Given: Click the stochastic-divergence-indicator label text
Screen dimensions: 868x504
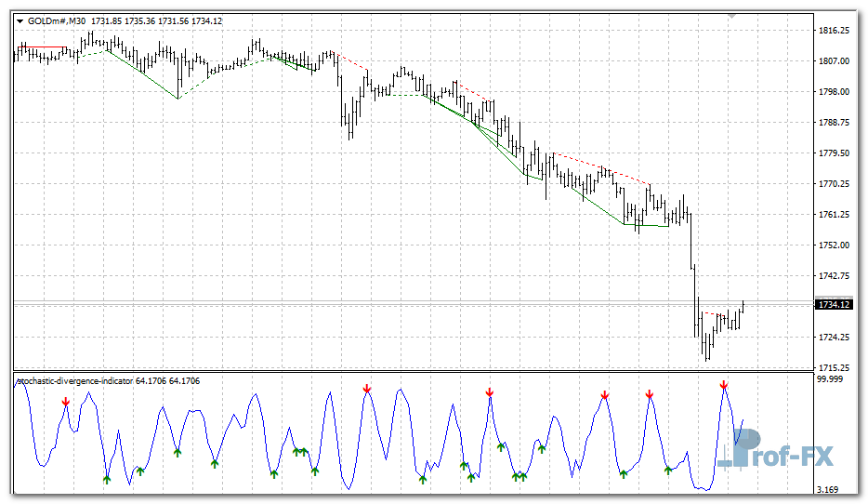Looking at the screenshot, I should tap(76, 380).
